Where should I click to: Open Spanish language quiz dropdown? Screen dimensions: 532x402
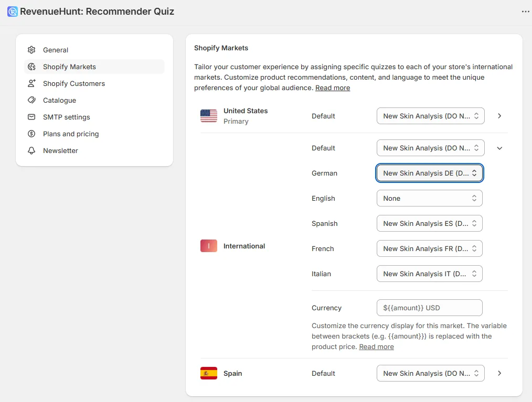430,223
